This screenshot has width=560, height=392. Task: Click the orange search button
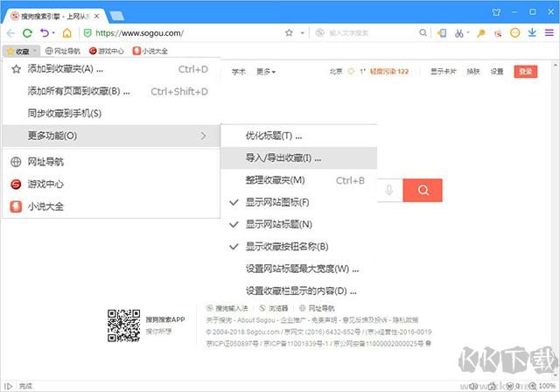423,190
